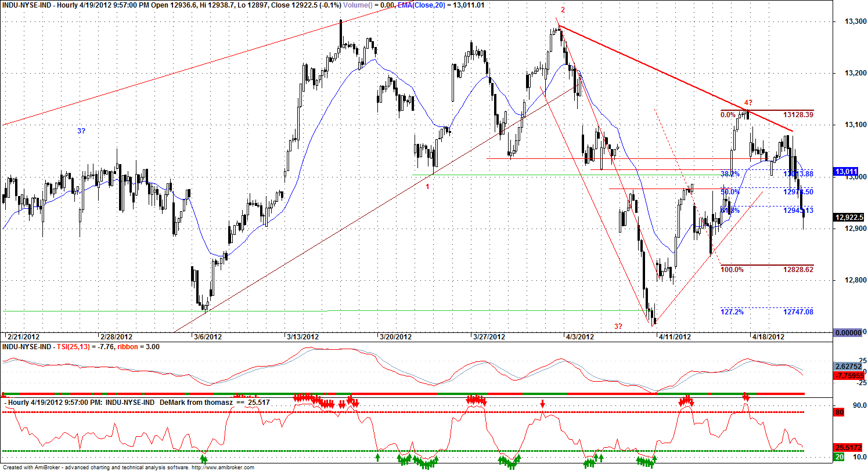Viewport: 868px width, 471px height.
Task: Select the 0.0% Fibonacci level label
Action: click(x=728, y=115)
